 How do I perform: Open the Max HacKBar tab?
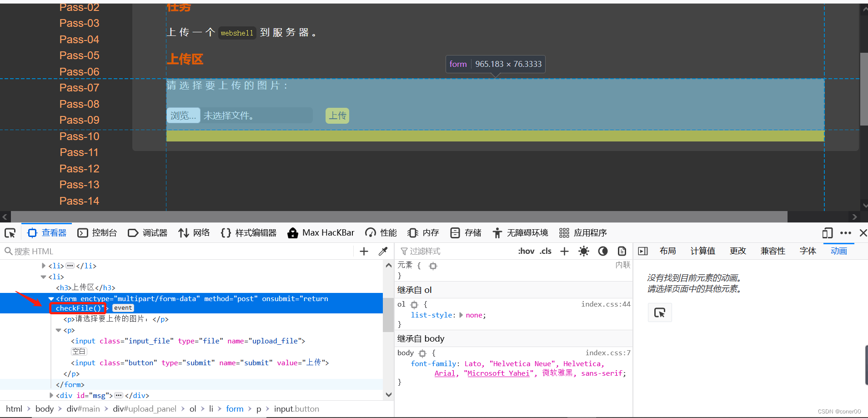[x=321, y=233]
